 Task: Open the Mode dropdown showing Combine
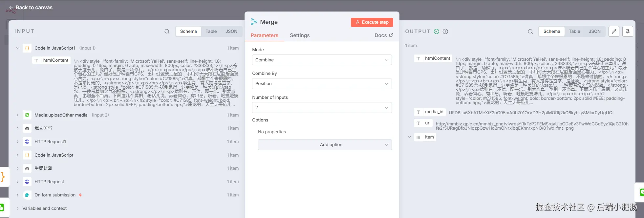tap(322, 60)
